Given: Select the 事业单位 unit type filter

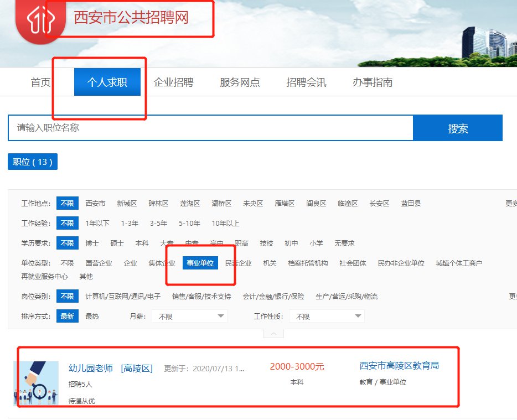Looking at the screenshot, I should [x=200, y=263].
